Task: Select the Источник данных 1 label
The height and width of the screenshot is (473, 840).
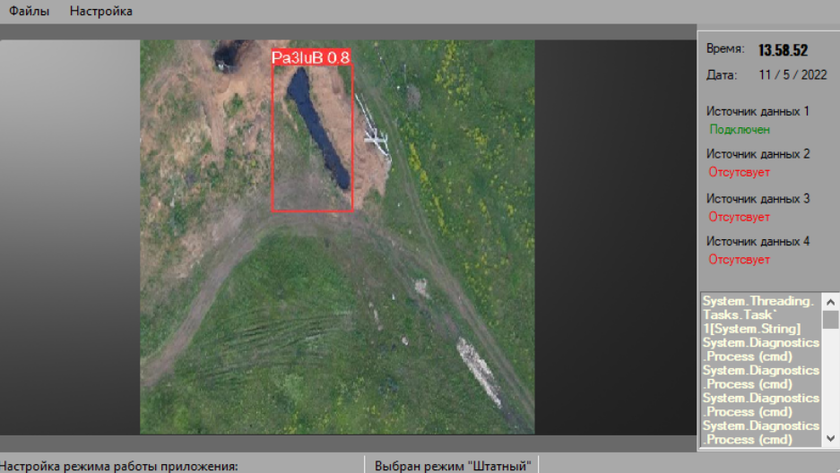Action: [x=757, y=111]
